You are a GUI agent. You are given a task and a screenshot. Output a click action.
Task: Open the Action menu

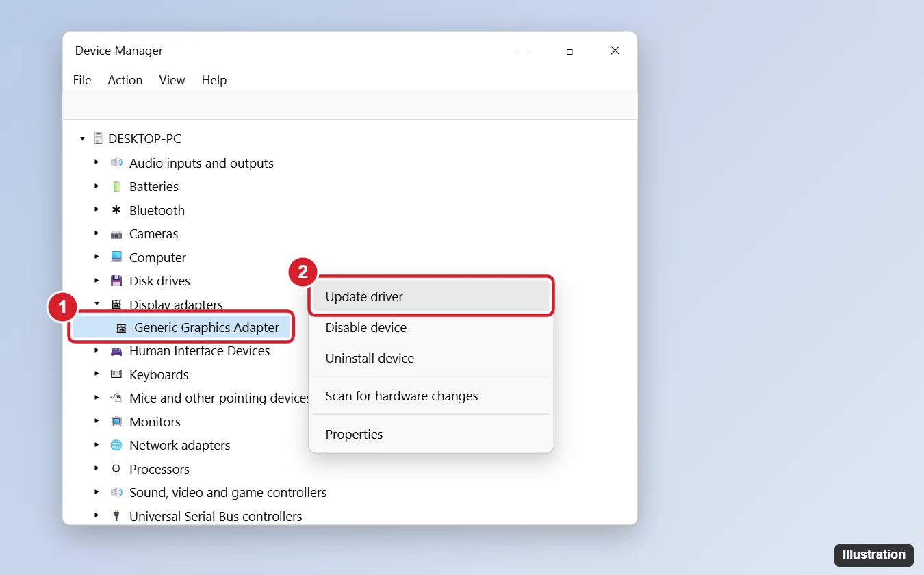tap(125, 80)
